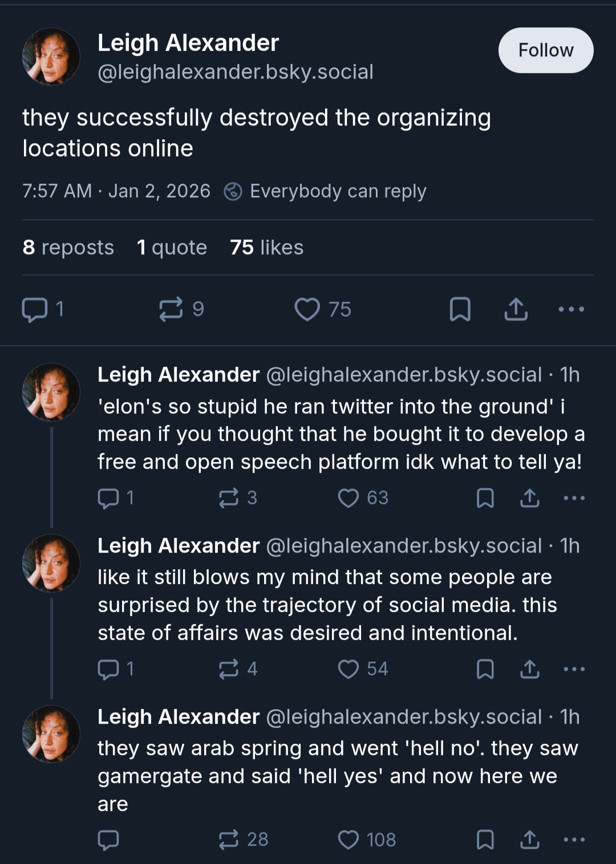Share the 'blows my mind' reply
Image resolution: width=616 pixels, height=864 pixels.
[x=530, y=669]
